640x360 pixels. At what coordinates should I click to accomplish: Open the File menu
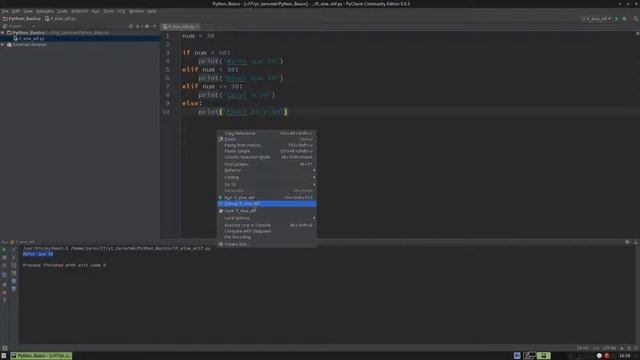(x=5, y=11)
